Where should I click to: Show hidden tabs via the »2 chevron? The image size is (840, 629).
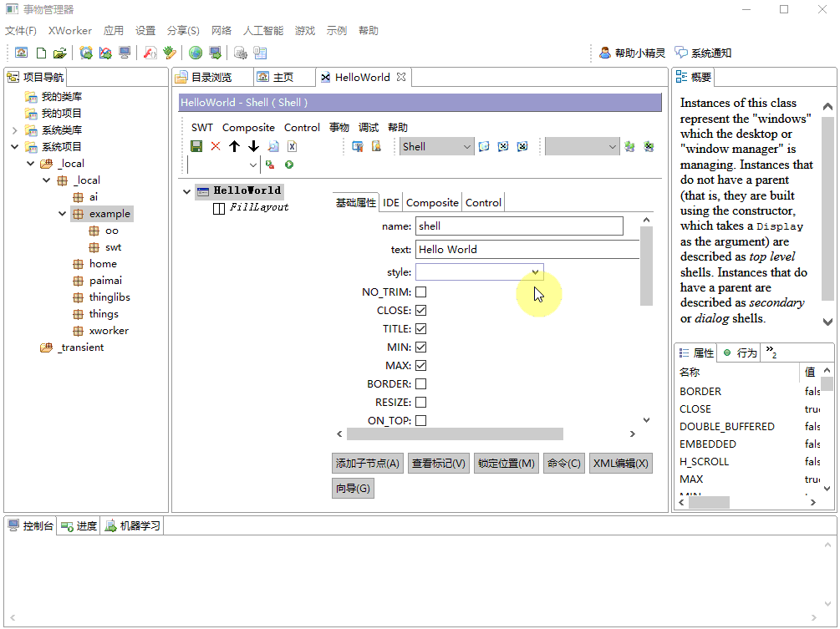tap(771, 353)
